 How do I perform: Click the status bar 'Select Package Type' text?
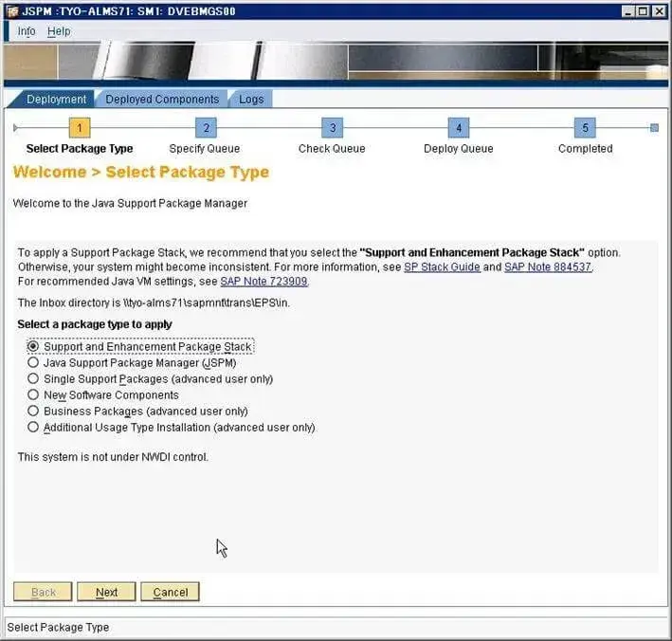(58, 628)
